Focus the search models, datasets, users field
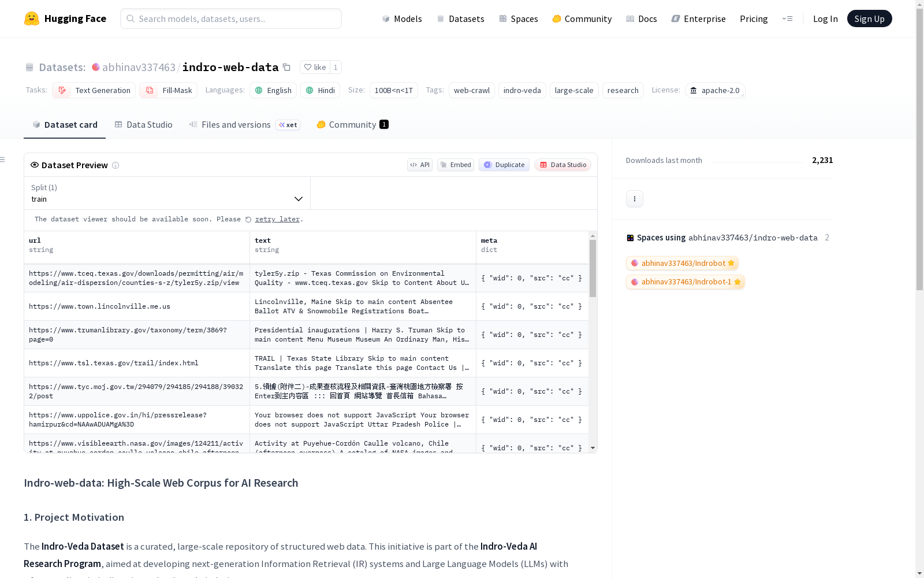The image size is (924, 578). click(x=231, y=18)
